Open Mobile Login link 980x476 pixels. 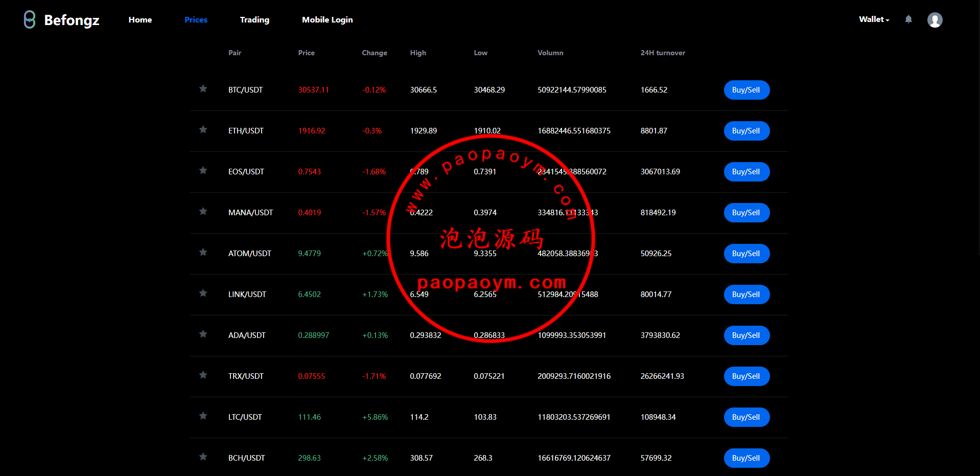tap(327, 20)
